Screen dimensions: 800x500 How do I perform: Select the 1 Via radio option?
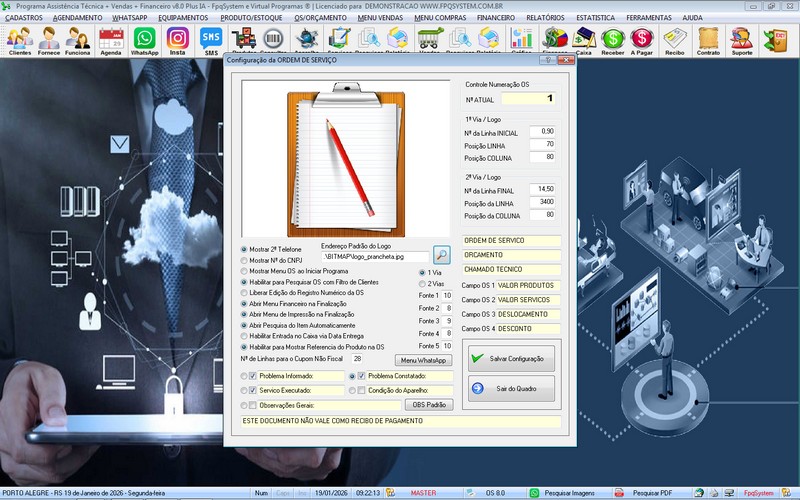point(422,272)
